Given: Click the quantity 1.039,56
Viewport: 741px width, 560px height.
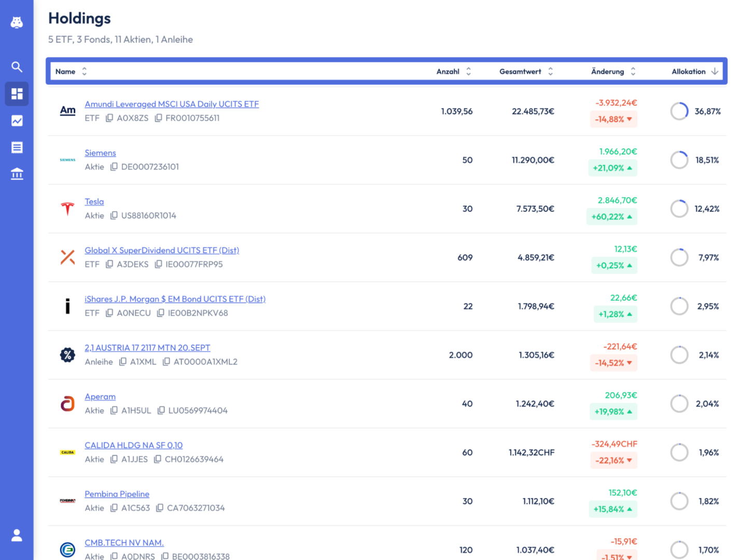Looking at the screenshot, I should tap(457, 111).
